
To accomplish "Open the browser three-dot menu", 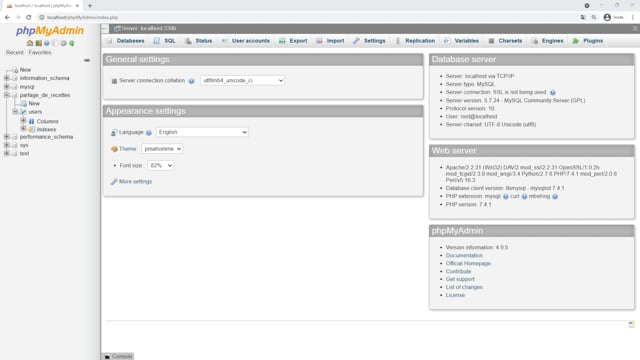I will [633, 17].
